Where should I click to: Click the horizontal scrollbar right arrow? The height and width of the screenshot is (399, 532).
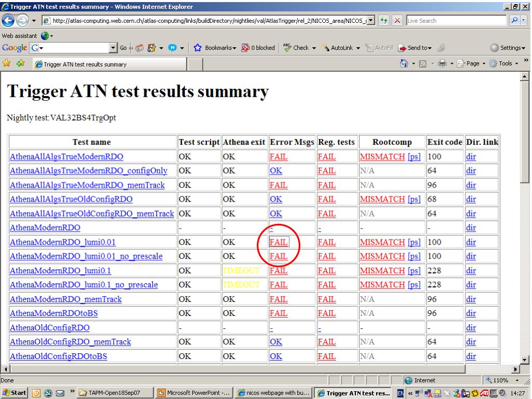pos(515,369)
